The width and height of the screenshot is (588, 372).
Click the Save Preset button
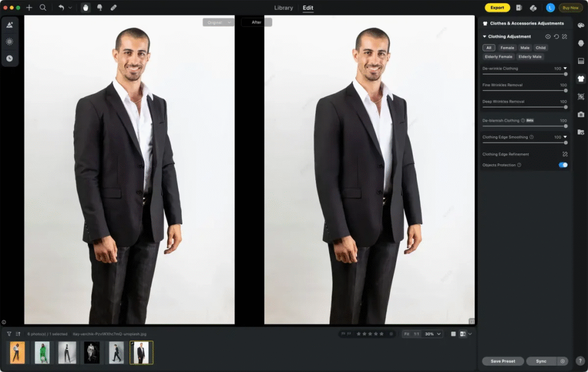click(x=502, y=361)
